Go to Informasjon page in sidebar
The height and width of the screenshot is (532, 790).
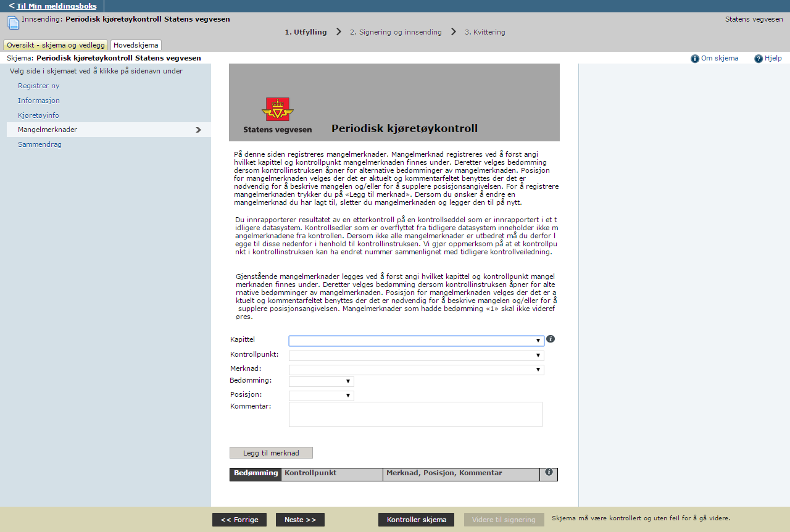tap(39, 101)
